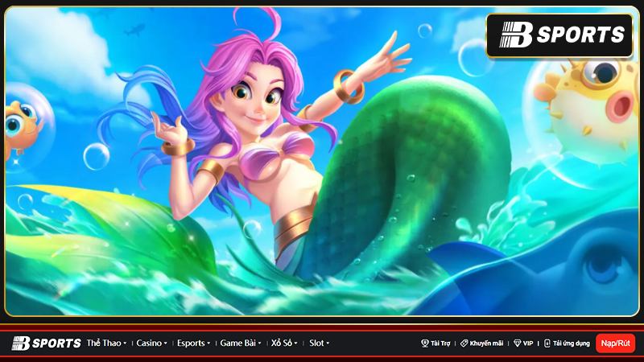Open the Esports menu

[191, 343]
